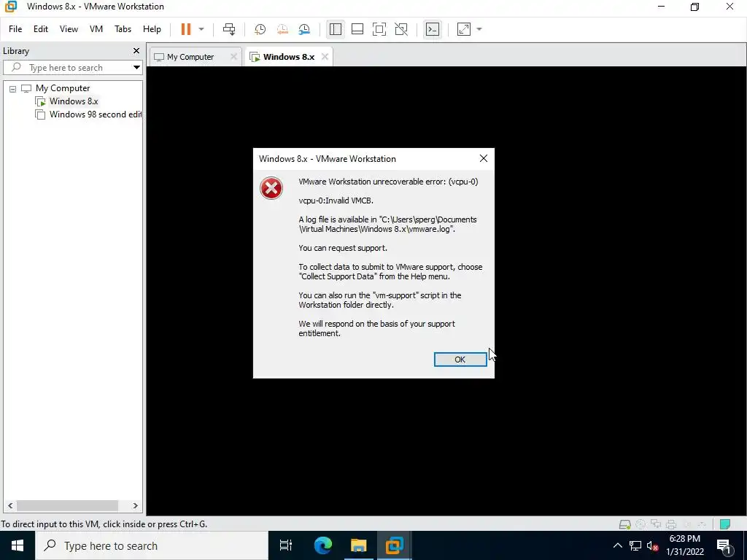Open the clock showing 6:28 PM
The image size is (747, 560).
click(x=685, y=545)
